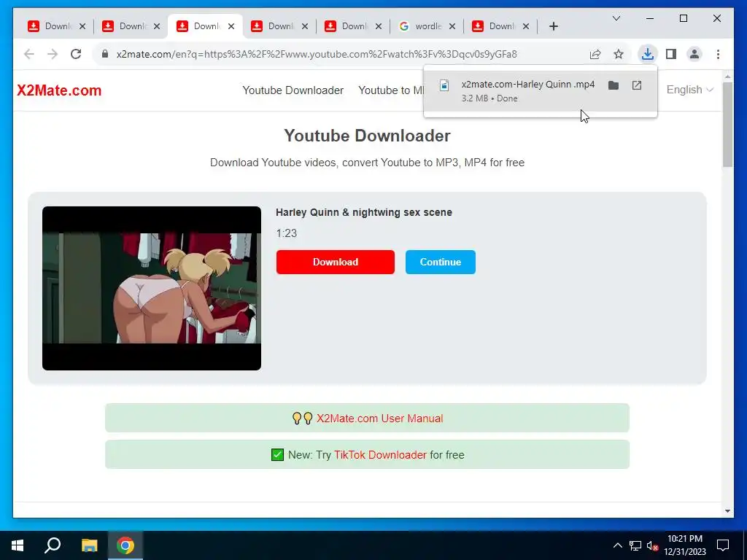Open the clock showing 10:21 PM
Image resolution: width=747 pixels, height=560 pixels.
pos(684,545)
